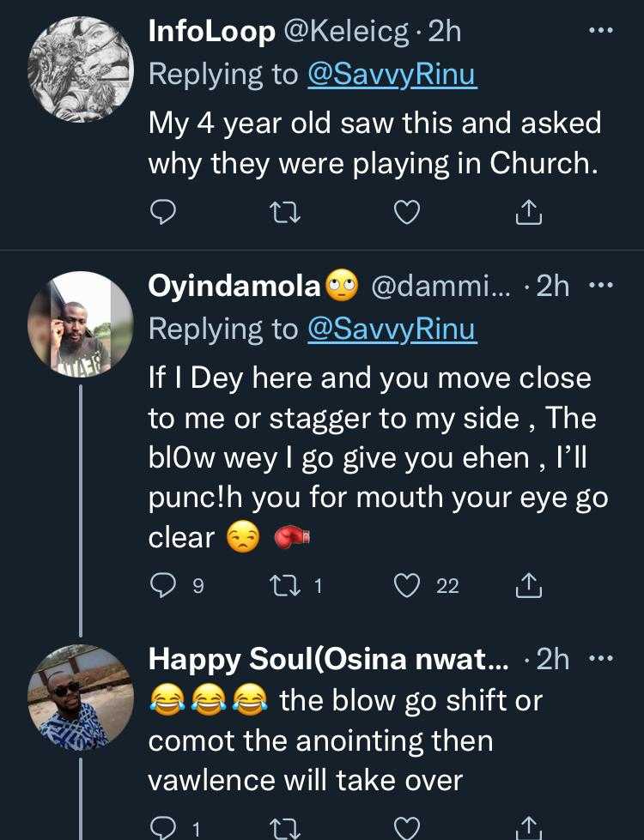Image resolution: width=644 pixels, height=840 pixels.
Task: Like InfoLoop's tweet with heart icon
Action: [408, 212]
